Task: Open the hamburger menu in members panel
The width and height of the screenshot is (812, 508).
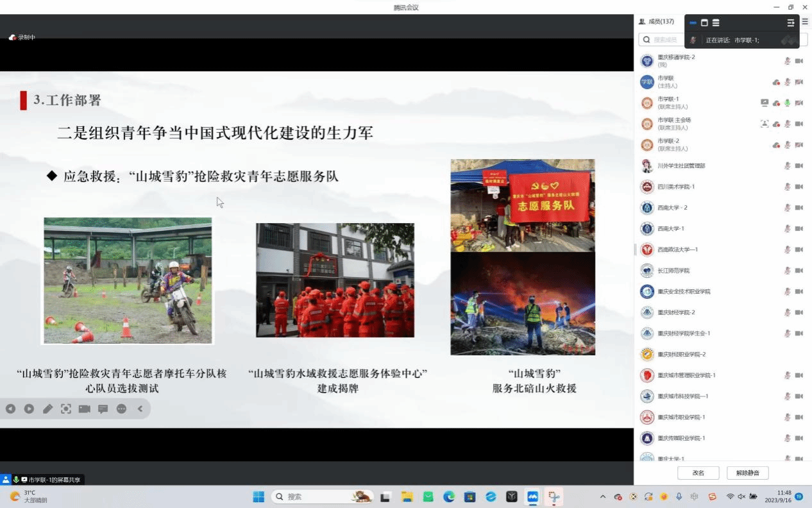Action: point(805,22)
